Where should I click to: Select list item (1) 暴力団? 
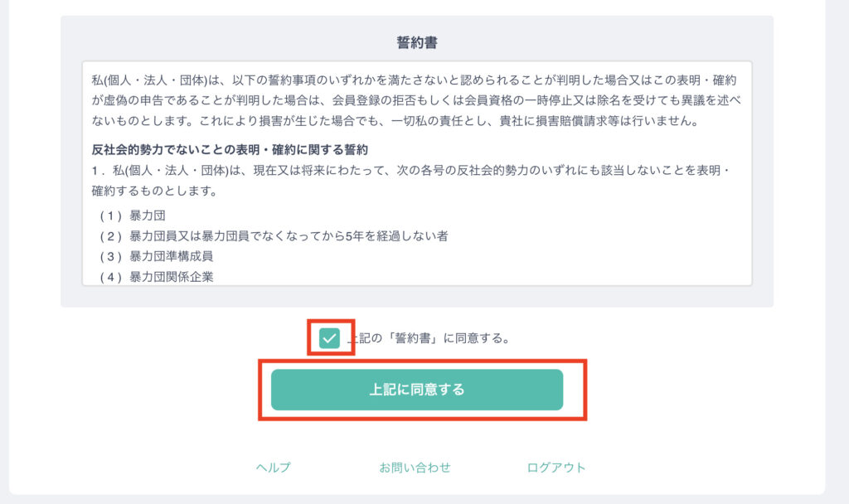coord(133,216)
